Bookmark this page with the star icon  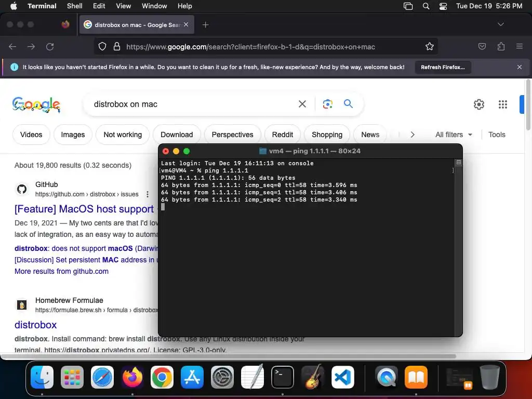pos(430,46)
